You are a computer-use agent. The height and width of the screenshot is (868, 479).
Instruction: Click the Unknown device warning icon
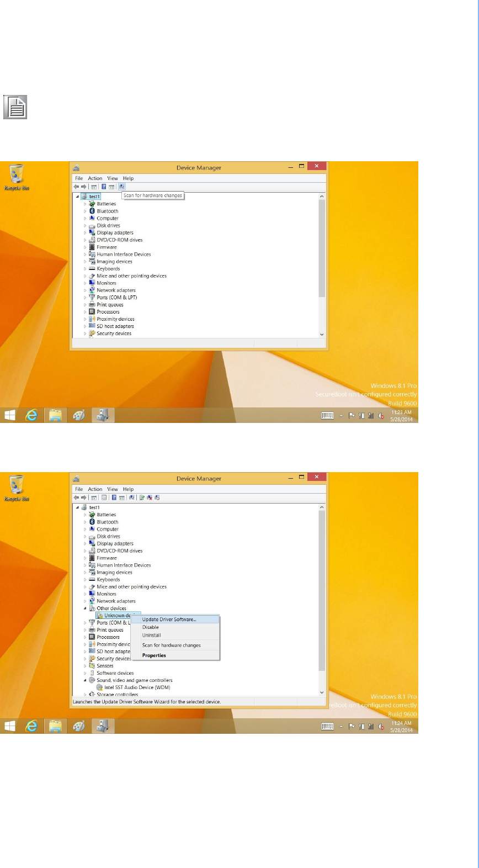click(100, 616)
